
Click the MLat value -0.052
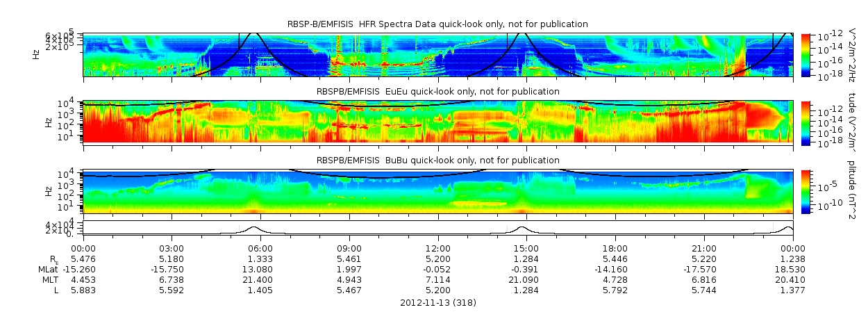pyautogui.click(x=437, y=270)
